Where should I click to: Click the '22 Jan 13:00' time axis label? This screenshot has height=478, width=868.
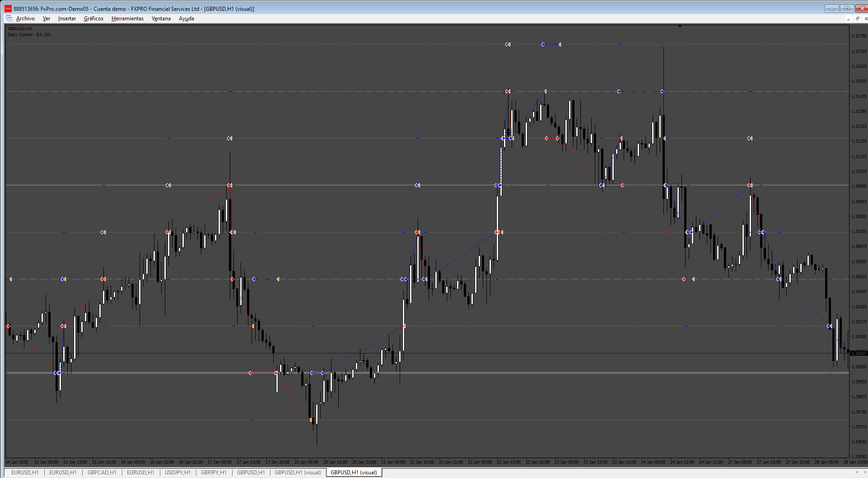[x=509, y=462]
